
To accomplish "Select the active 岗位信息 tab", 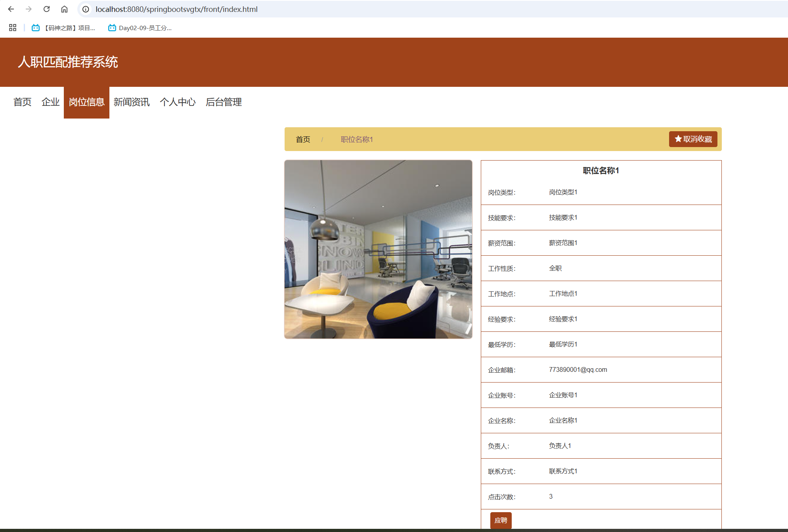I will pos(86,102).
